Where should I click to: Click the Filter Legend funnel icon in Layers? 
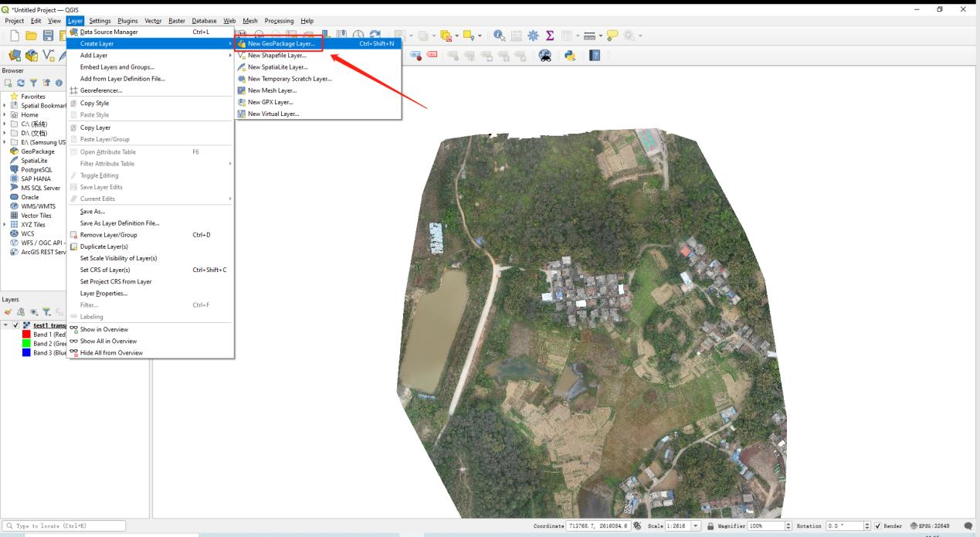click(46, 311)
